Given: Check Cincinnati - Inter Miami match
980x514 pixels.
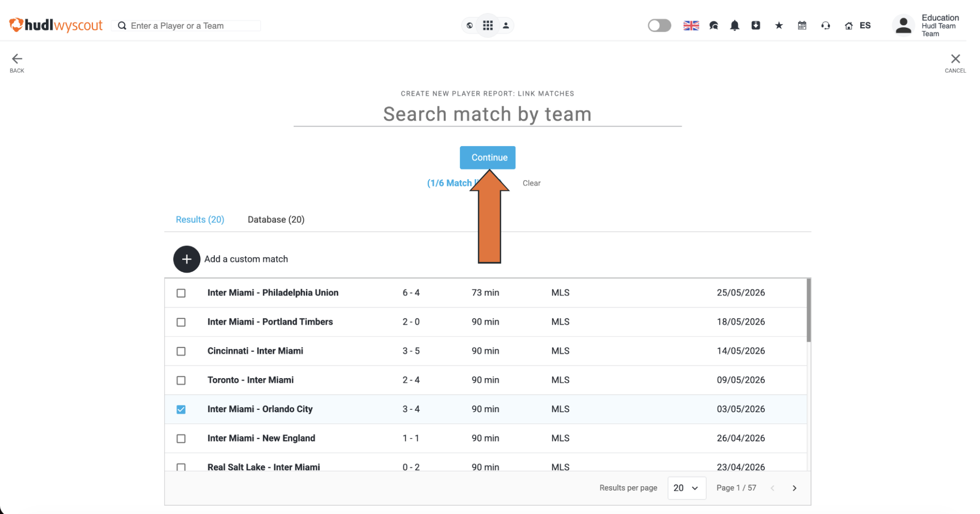Looking at the screenshot, I should pos(181,351).
